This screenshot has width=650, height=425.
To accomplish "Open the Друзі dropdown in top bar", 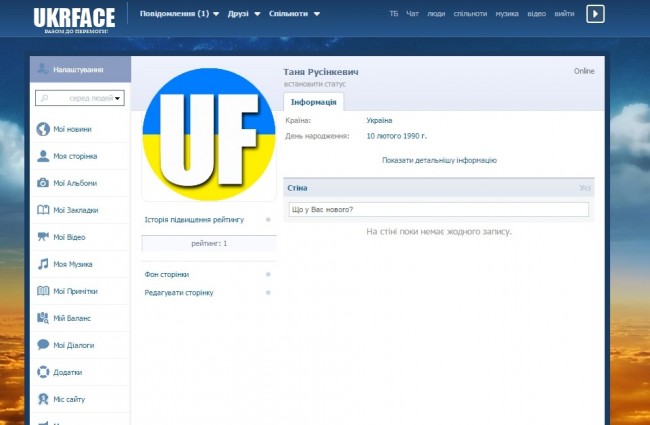I will click(243, 14).
